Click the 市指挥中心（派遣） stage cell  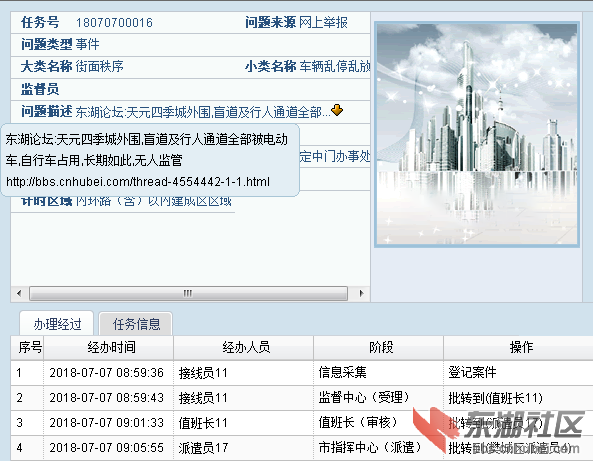coord(371,447)
